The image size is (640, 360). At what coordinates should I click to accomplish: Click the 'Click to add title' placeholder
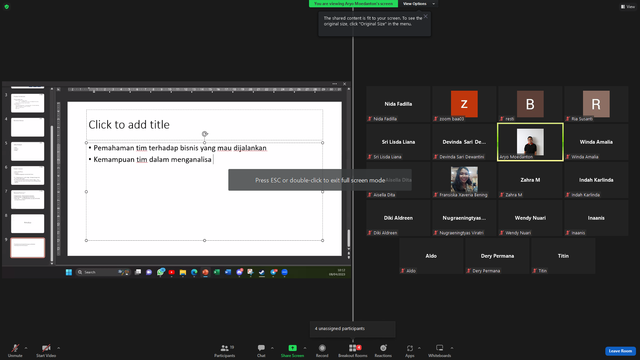204,124
